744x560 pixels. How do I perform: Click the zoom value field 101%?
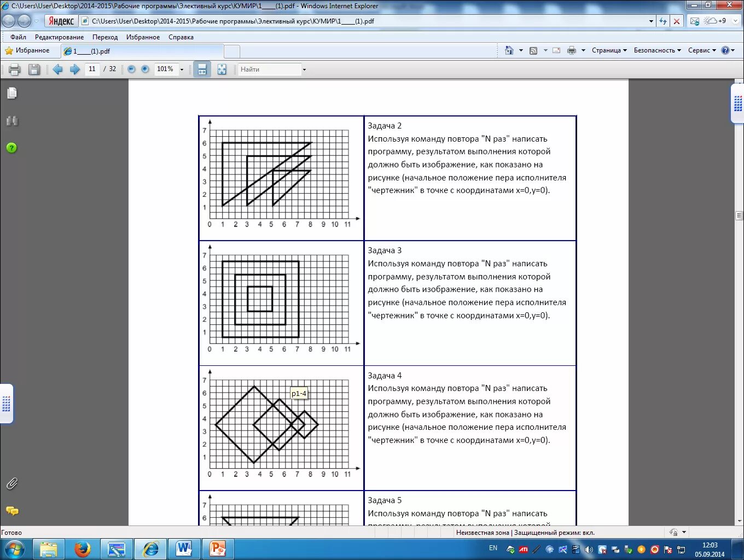166,69
